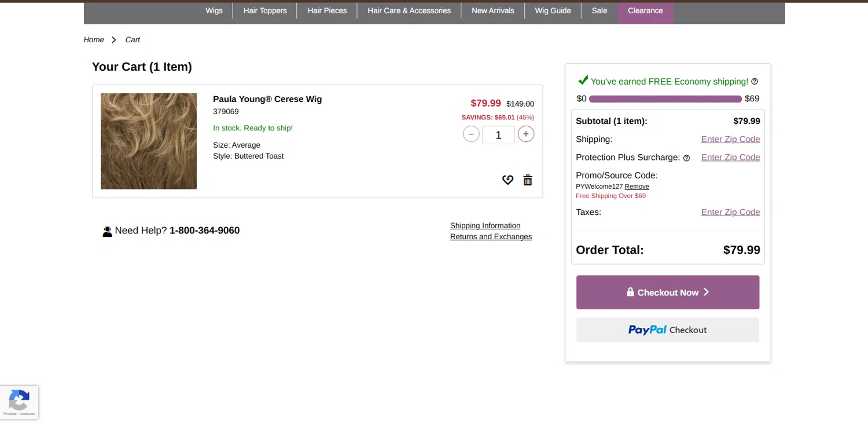
Task: Save item using the heart wishlist icon
Action: click(507, 180)
